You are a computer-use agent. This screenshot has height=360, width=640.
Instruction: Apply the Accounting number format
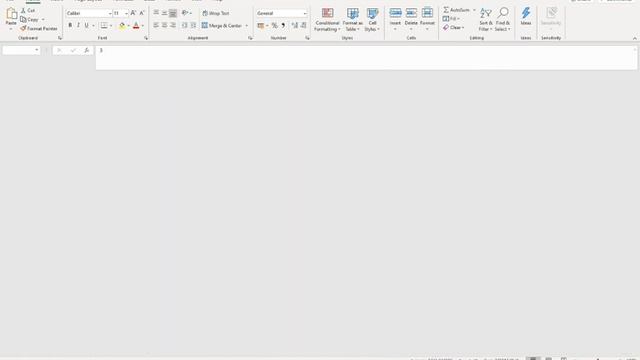tap(260, 26)
